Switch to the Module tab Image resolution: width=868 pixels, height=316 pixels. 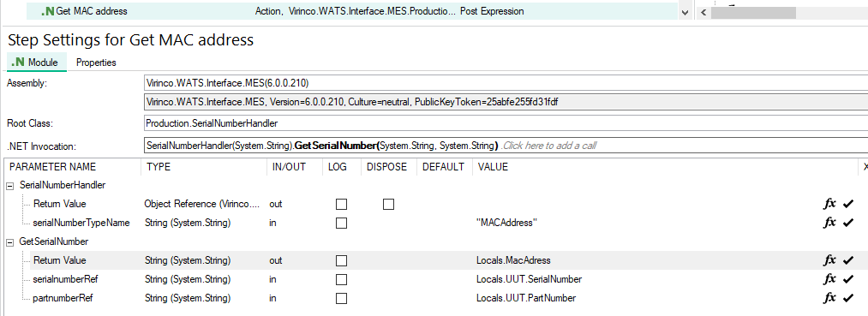coord(37,63)
